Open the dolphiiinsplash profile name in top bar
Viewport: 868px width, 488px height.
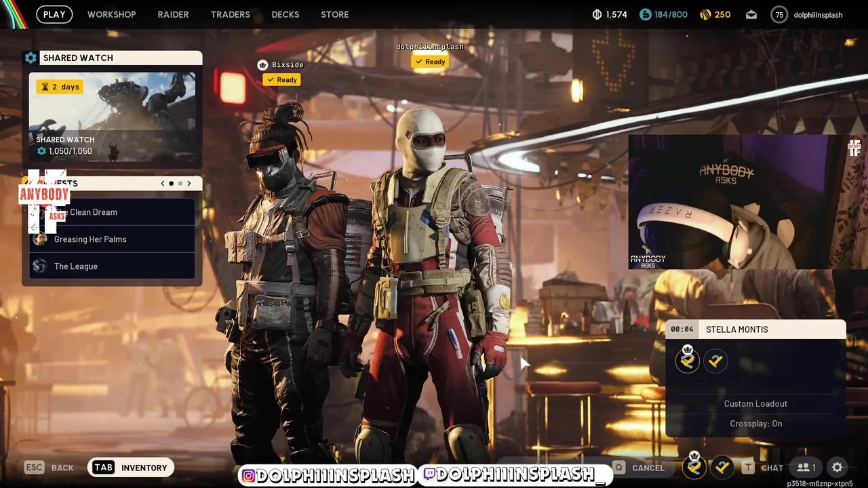818,14
